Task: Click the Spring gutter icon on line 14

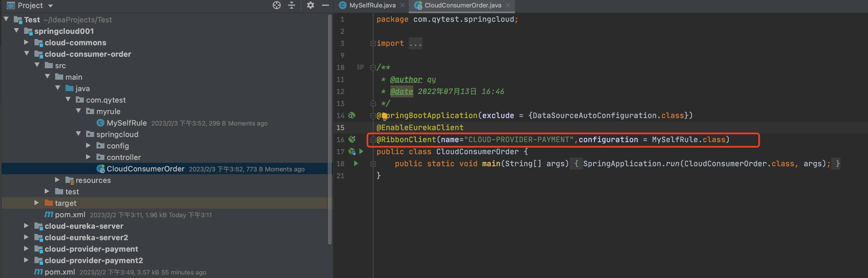Action: [351, 115]
